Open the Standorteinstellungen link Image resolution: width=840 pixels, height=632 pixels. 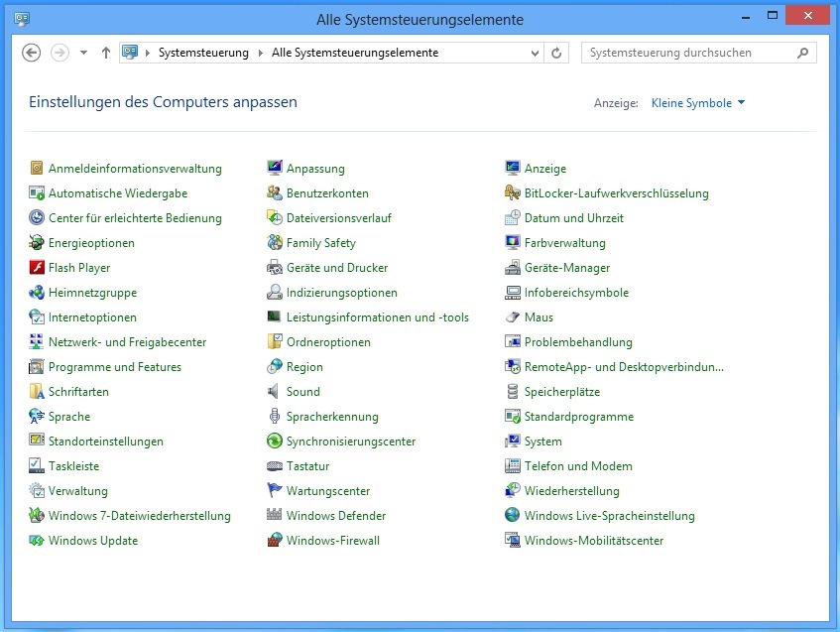105,442
